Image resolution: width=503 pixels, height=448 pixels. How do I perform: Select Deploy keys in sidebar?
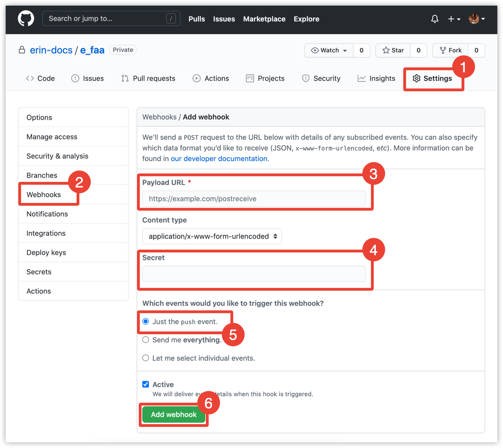pos(46,252)
